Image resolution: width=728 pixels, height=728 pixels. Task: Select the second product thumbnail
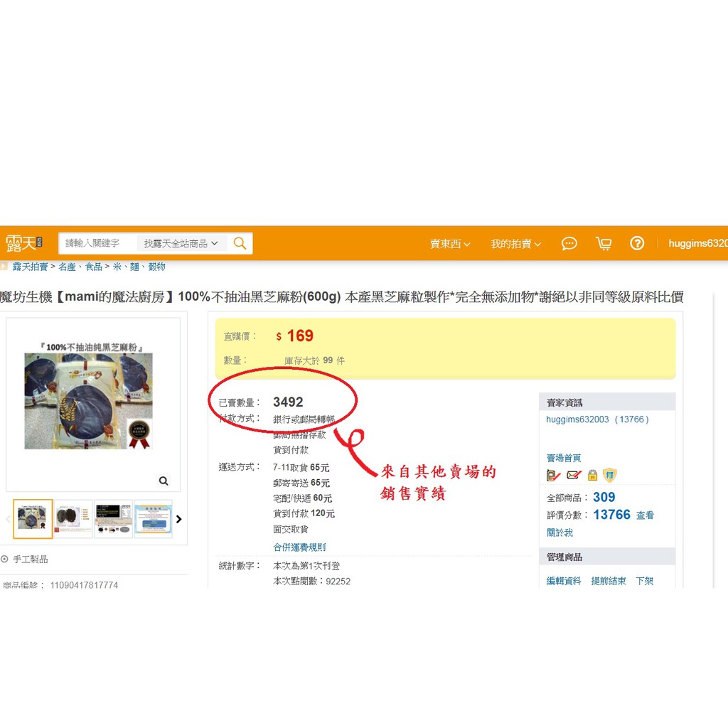click(x=73, y=519)
